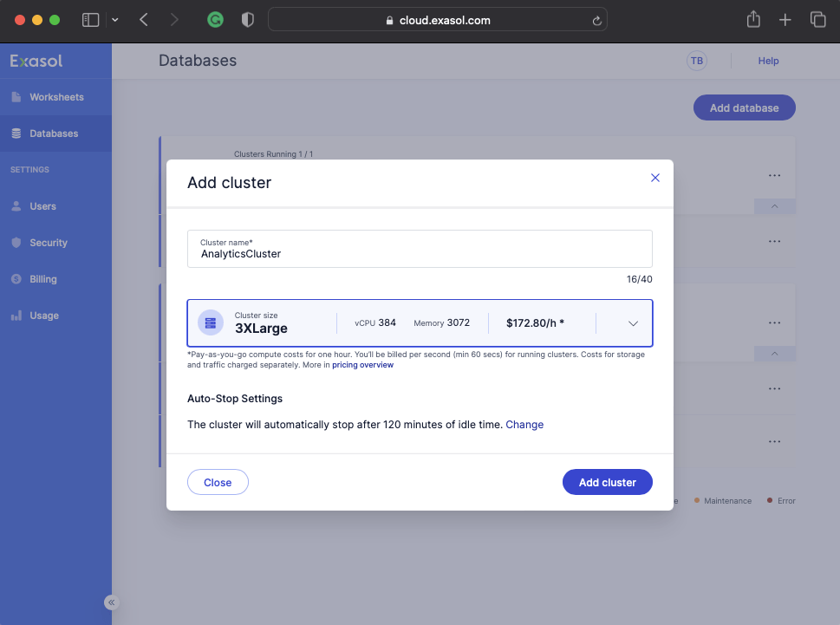The height and width of the screenshot is (625, 840).
Task: Change the auto-stop idle time setting
Action: (524, 425)
